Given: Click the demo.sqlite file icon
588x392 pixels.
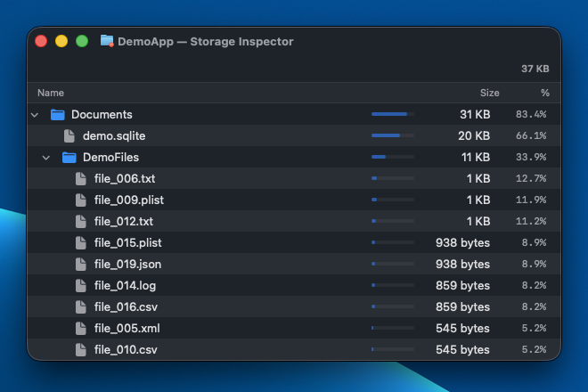Looking at the screenshot, I should click(69, 136).
